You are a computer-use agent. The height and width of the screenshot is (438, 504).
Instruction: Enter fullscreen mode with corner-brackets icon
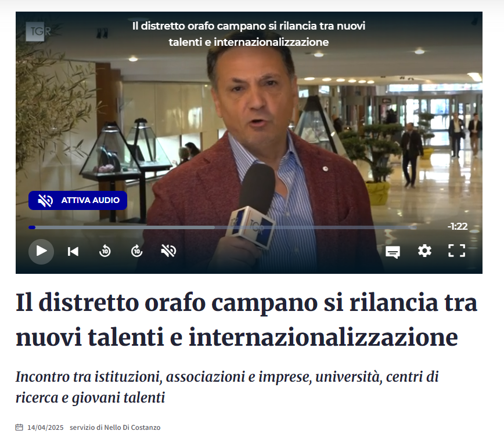457,251
